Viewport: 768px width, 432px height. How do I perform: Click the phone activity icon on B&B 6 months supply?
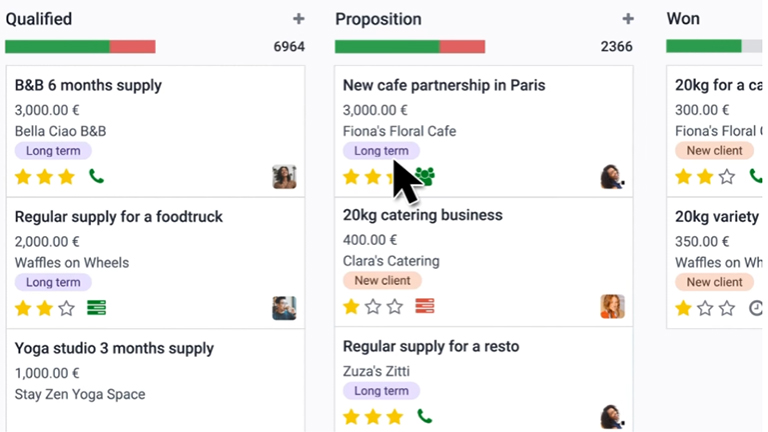click(97, 177)
